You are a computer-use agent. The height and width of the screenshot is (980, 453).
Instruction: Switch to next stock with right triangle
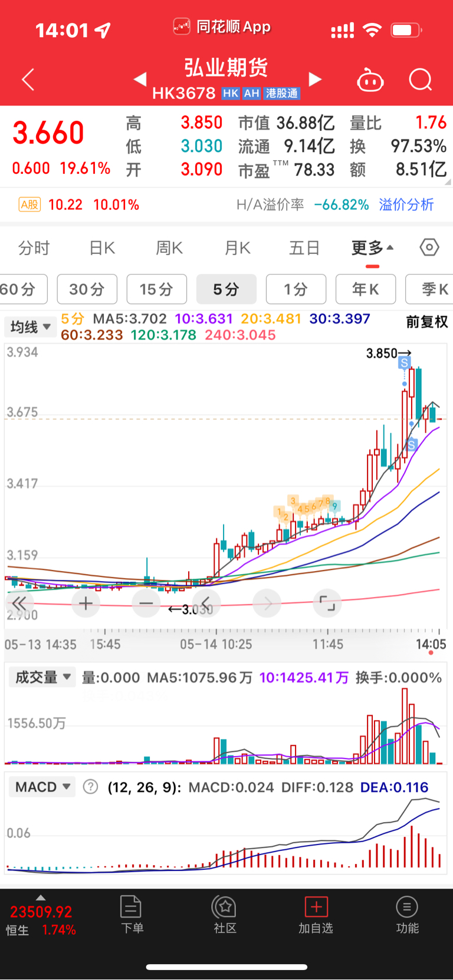316,79
